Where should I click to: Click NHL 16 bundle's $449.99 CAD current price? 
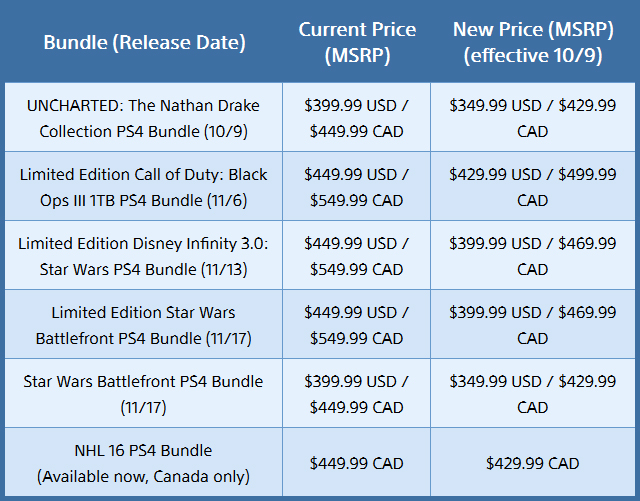coord(357,463)
